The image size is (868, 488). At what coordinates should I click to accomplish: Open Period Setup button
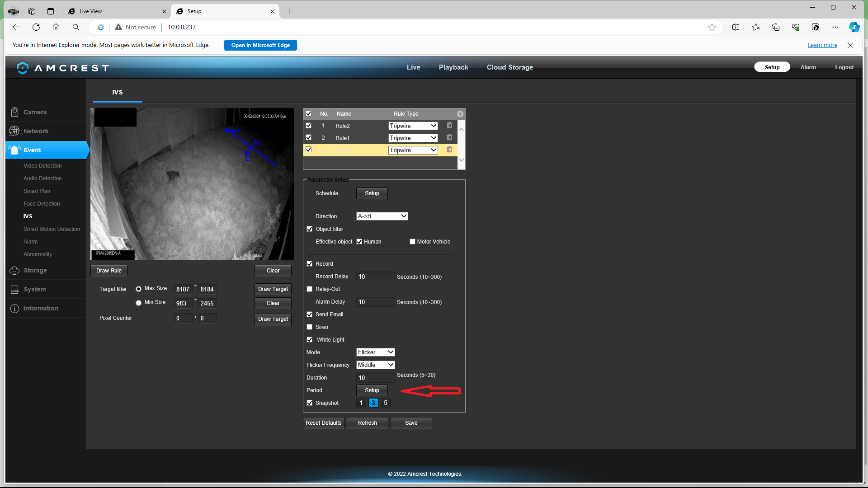coord(372,390)
